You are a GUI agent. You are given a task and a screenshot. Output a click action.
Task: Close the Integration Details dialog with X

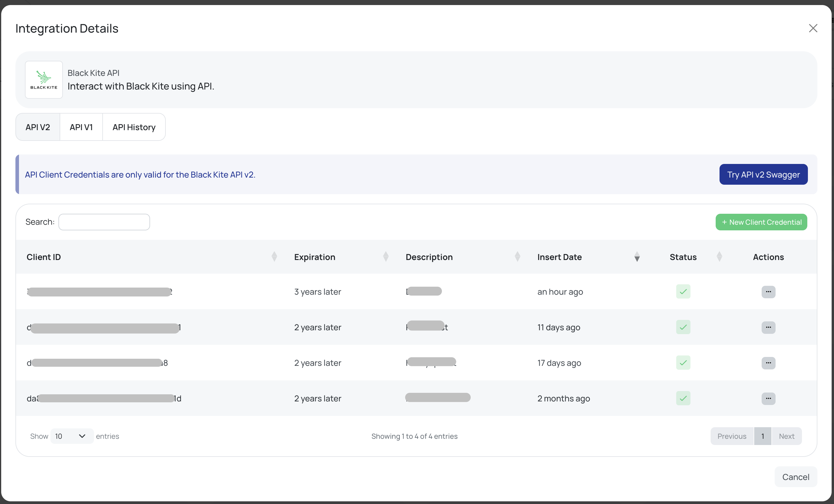813,28
